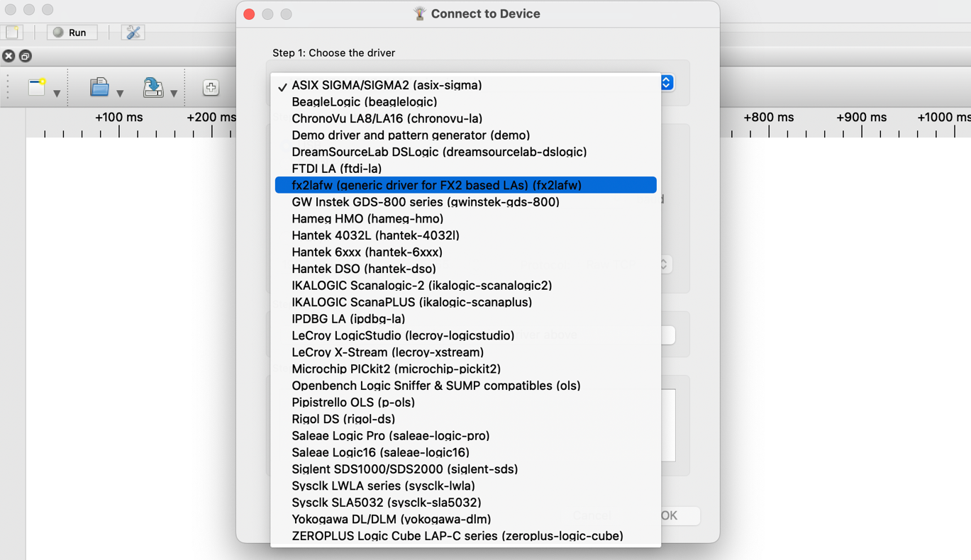
Task: Select fx2lafw generic FX2 driver
Action: [x=465, y=185]
